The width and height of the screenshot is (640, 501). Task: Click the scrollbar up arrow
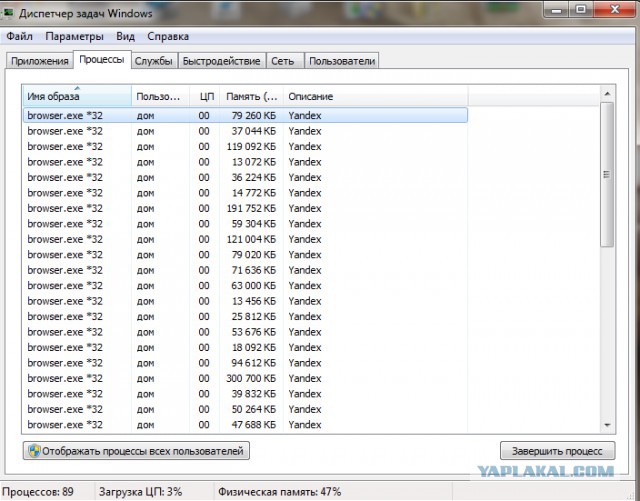(607, 94)
